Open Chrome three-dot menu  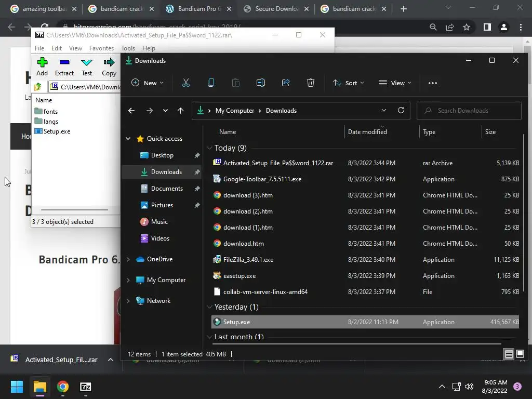pyautogui.click(x=521, y=27)
